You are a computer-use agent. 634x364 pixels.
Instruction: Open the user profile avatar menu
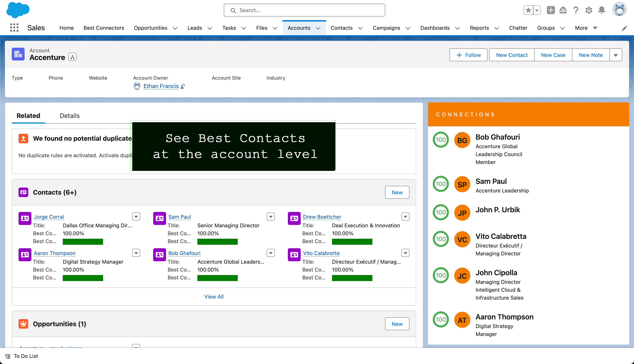click(619, 10)
